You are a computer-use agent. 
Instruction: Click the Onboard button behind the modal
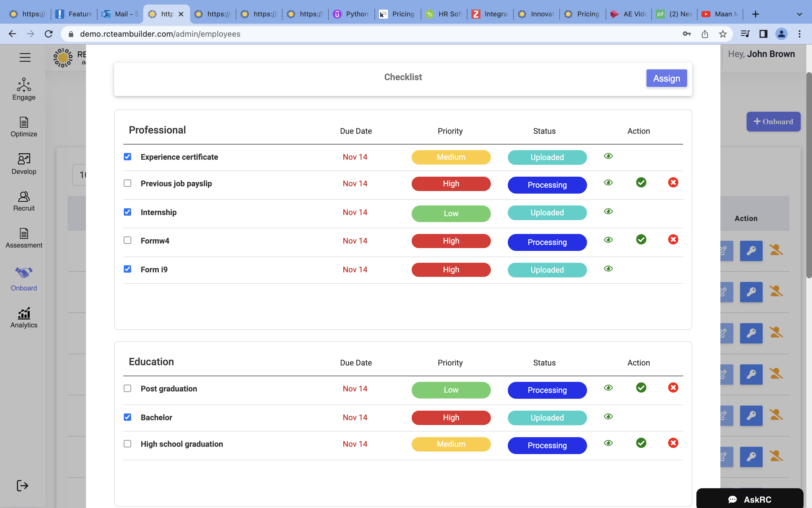pos(773,122)
